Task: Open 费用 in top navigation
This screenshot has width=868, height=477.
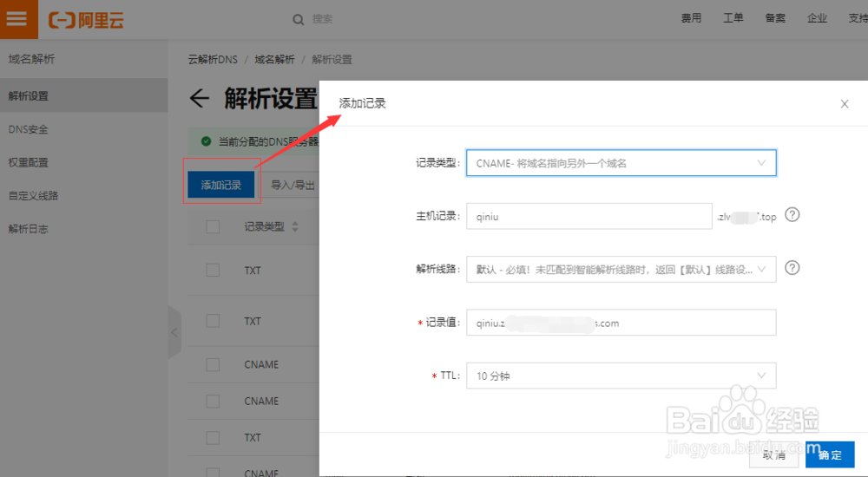Action: (691, 18)
